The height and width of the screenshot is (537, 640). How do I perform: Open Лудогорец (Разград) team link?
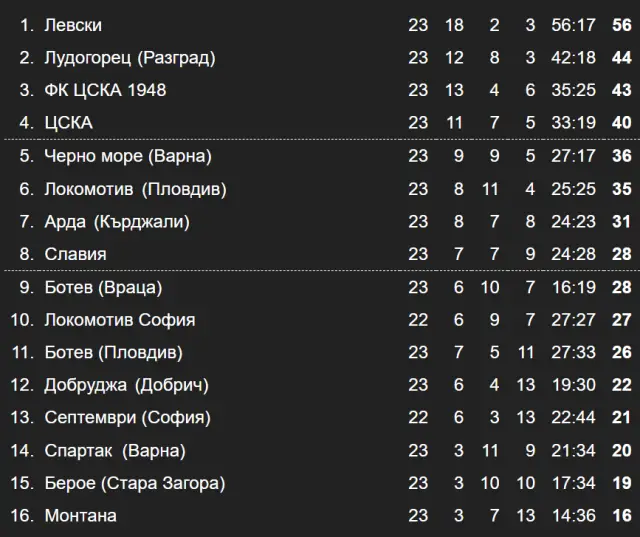(x=130, y=58)
